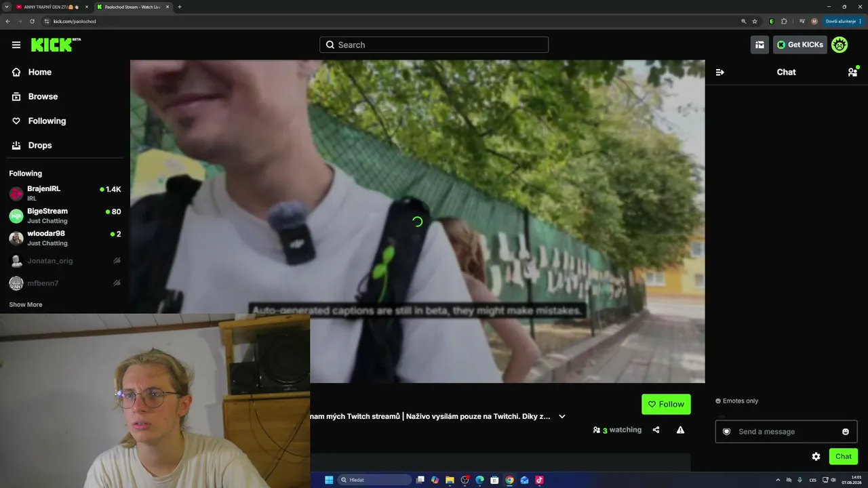Viewport: 868px width, 488px height.
Task: Open the Windows Start menu
Action: [x=329, y=480]
